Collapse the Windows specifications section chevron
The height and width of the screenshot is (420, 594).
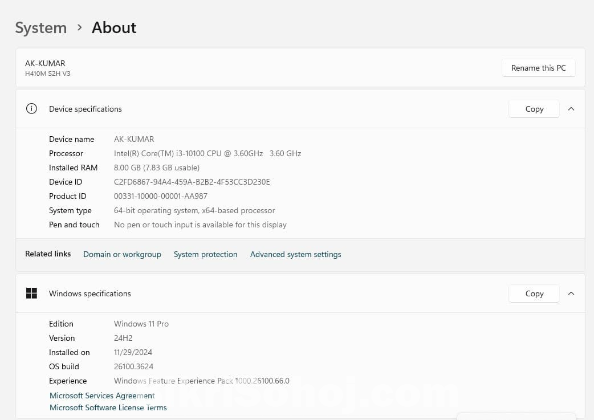tap(571, 293)
